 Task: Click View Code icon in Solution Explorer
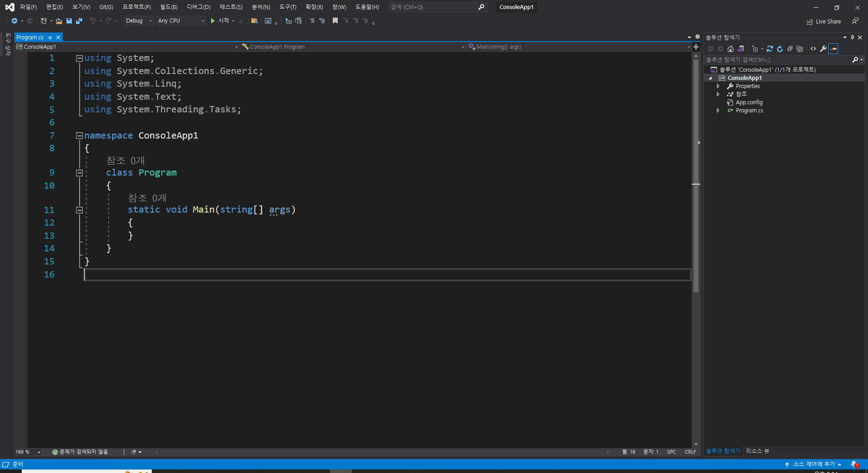(x=813, y=49)
